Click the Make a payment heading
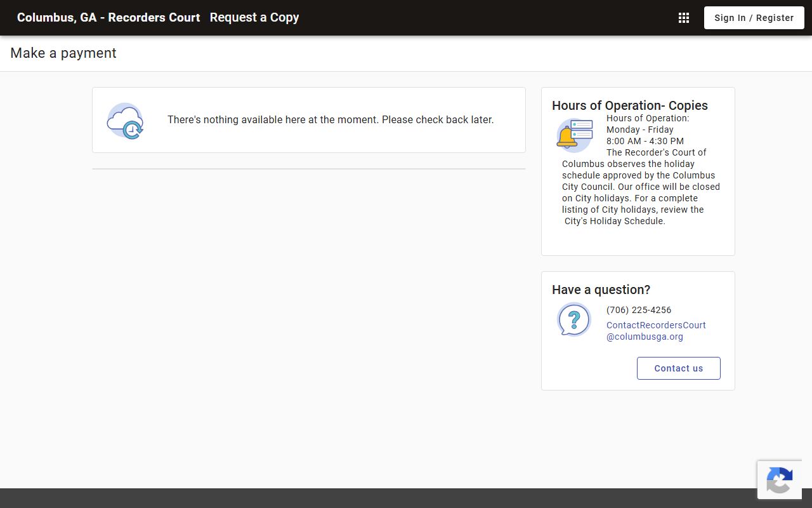The width and height of the screenshot is (812, 508). click(x=63, y=53)
